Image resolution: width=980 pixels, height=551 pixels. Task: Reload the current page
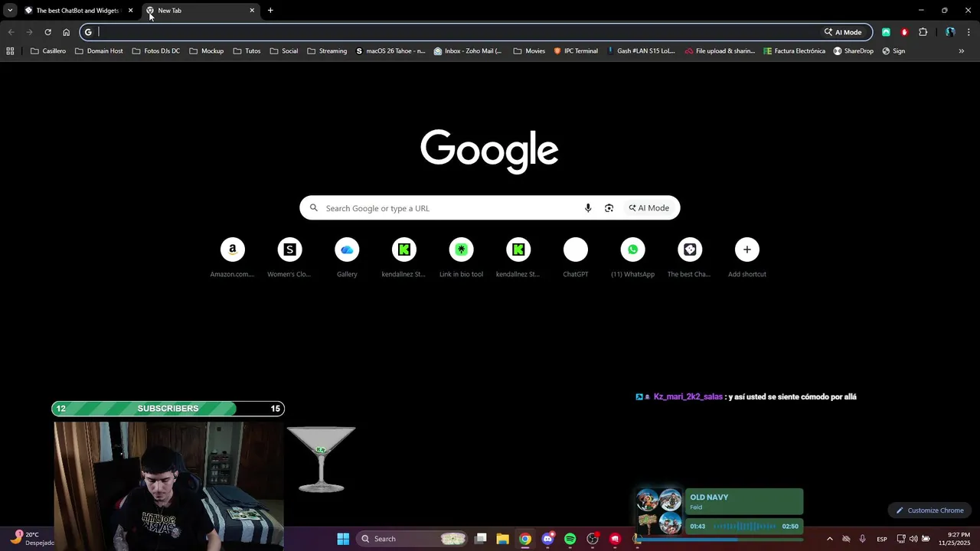[47, 32]
